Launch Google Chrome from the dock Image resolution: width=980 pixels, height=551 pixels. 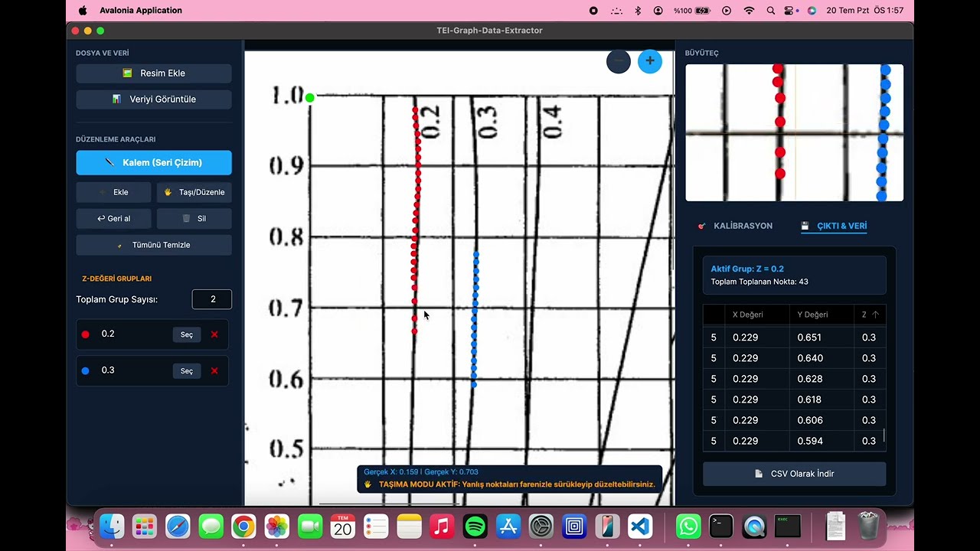click(243, 527)
